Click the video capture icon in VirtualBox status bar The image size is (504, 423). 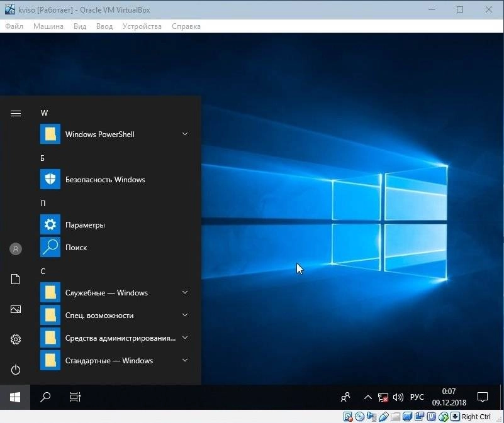coord(419,417)
